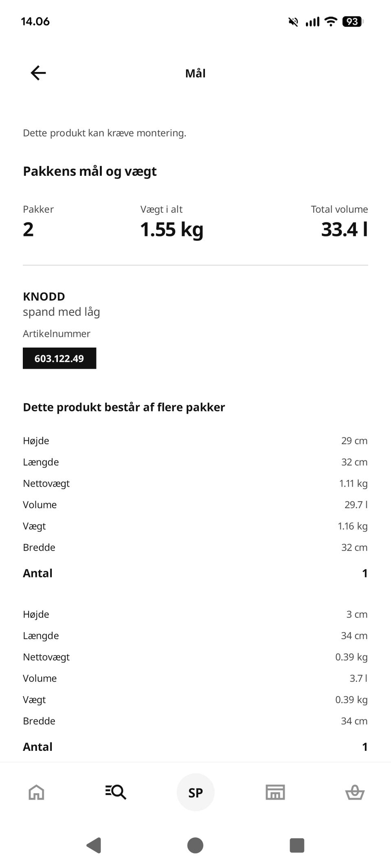Viewport: 391px width, 868px height.
Task: Open the store tab icon
Action: 275,792
